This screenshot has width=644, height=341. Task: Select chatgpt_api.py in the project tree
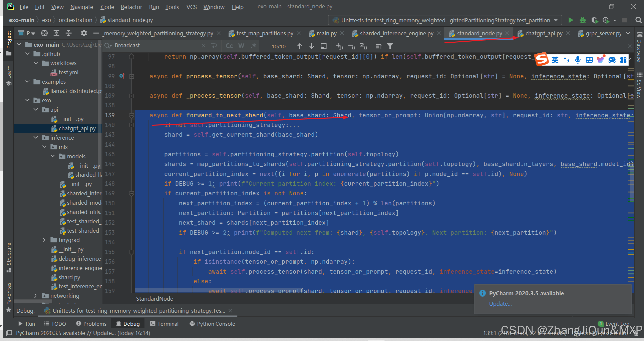pyautogui.click(x=77, y=128)
